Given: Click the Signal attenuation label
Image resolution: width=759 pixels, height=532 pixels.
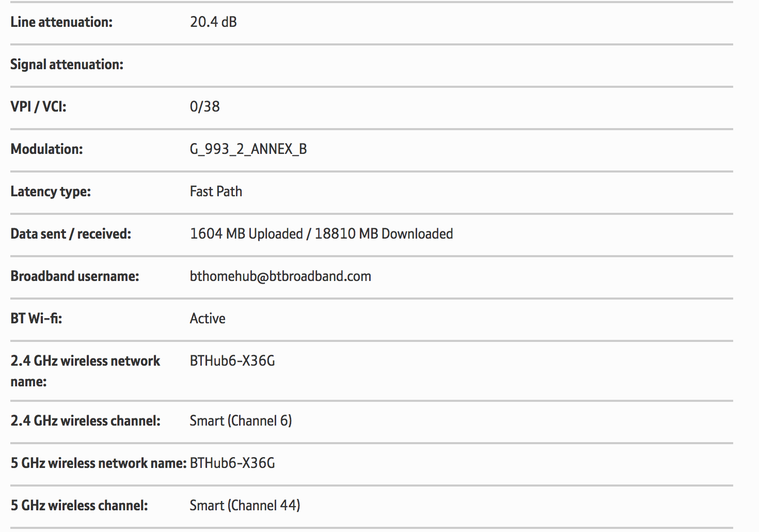Looking at the screenshot, I should [67, 65].
